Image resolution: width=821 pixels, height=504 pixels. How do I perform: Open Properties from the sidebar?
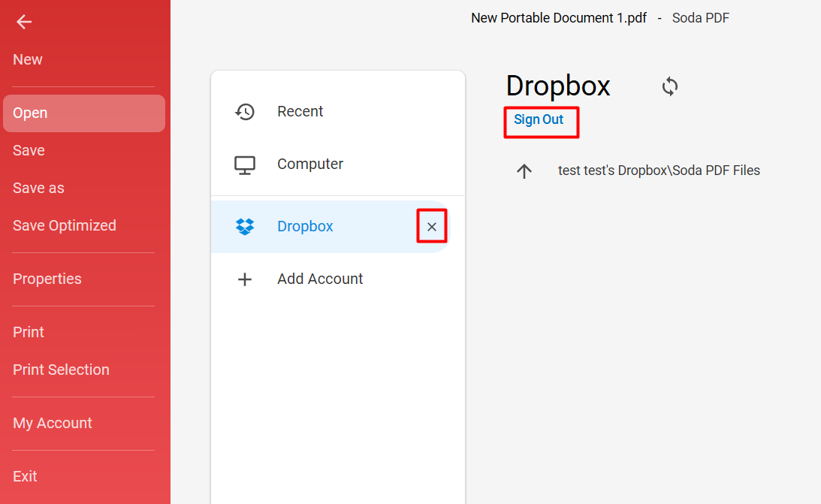point(47,279)
